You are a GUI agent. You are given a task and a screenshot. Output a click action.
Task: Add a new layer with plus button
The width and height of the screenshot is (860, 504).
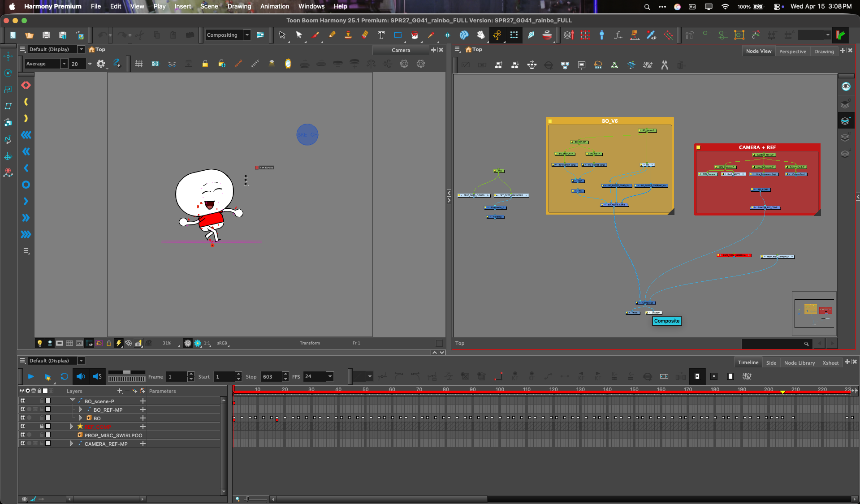coord(120,391)
